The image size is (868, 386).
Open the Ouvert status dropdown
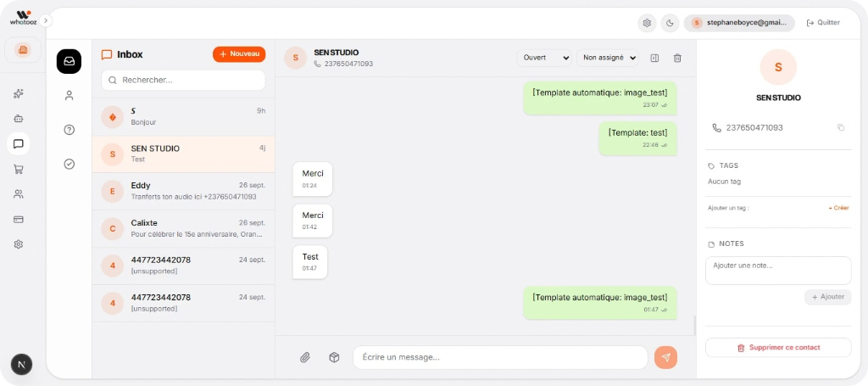point(544,58)
